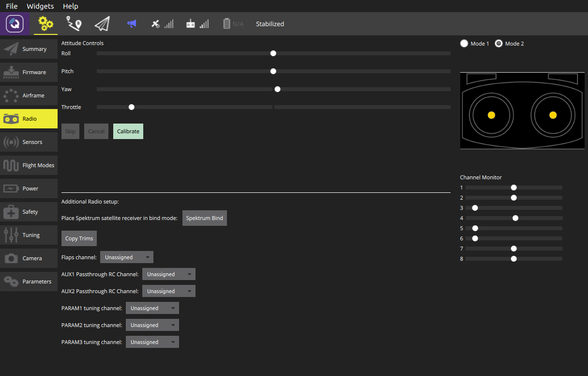Click the Throttle slider handle
Viewport: 588px width, 376px height.
[131, 107]
